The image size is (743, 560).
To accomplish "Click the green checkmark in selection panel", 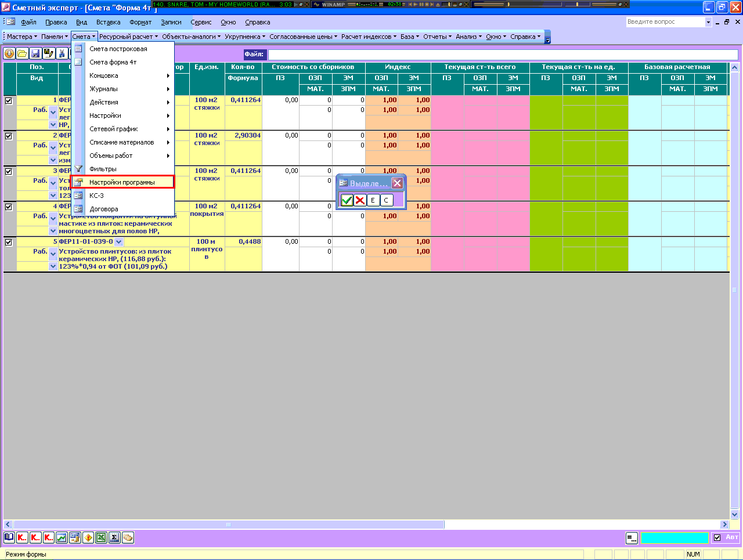I will (x=347, y=200).
